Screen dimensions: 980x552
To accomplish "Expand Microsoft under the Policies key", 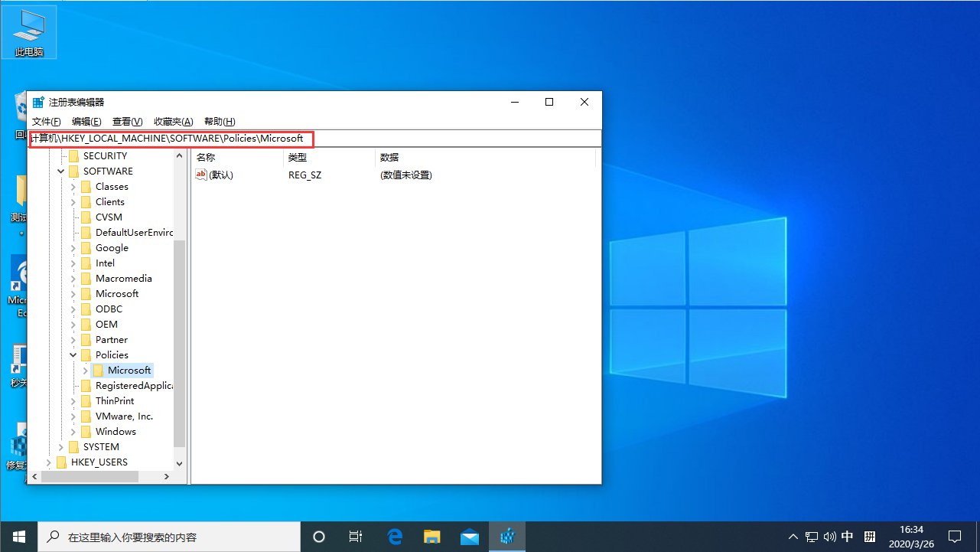I will [x=86, y=370].
